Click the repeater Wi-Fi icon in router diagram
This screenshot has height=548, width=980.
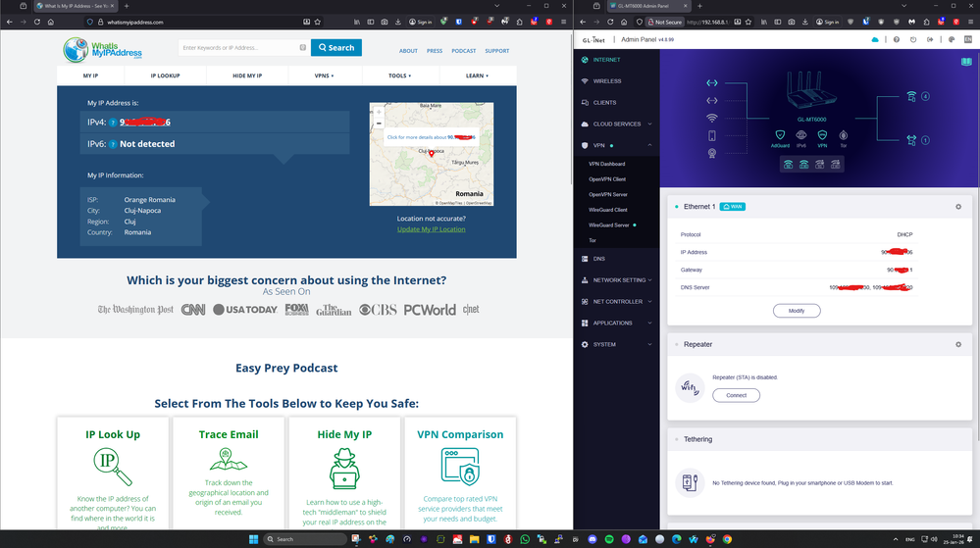[712, 118]
